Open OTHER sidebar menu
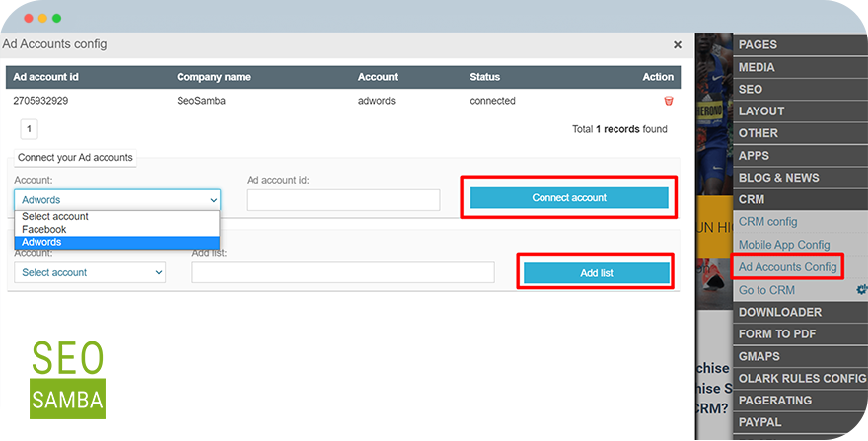This screenshot has width=868, height=441. (800, 133)
